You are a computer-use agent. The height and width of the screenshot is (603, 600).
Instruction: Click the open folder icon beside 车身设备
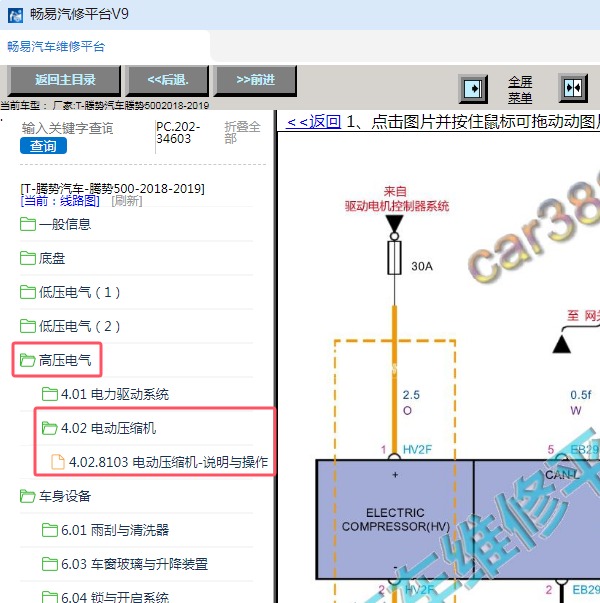pos(28,496)
